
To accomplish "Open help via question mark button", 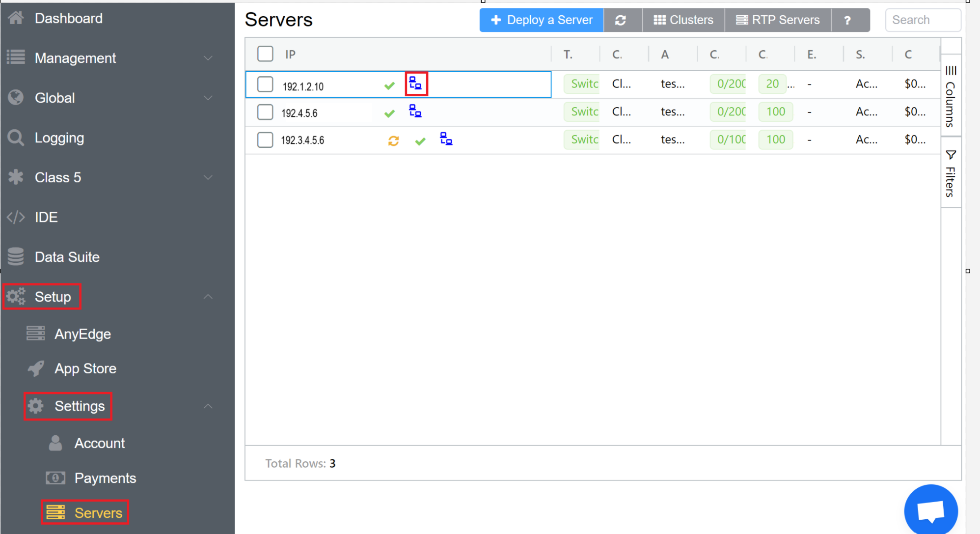I will tap(847, 20).
